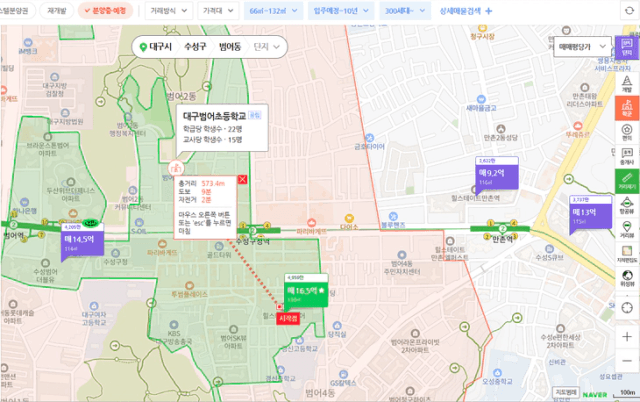Click the 총거리 573.4m value
The width and height of the screenshot is (640, 402).
click(213, 184)
